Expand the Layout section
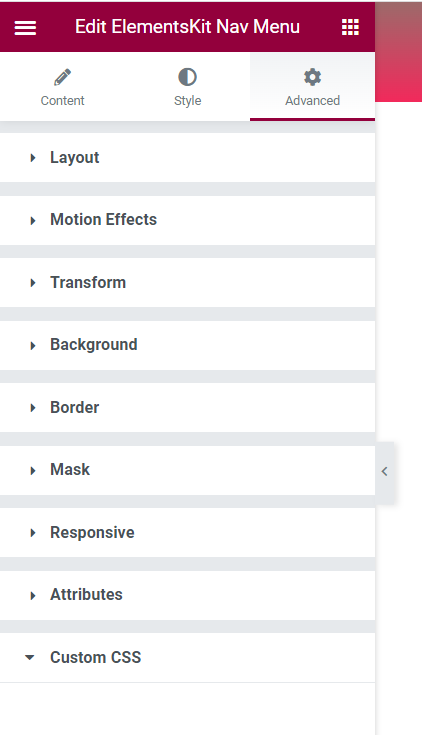This screenshot has width=422, height=735. 188,158
